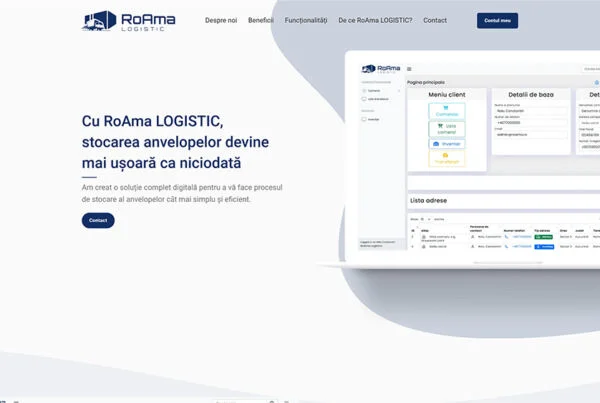
Task: Click the Contact button under hero text
Action: point(98,220)
